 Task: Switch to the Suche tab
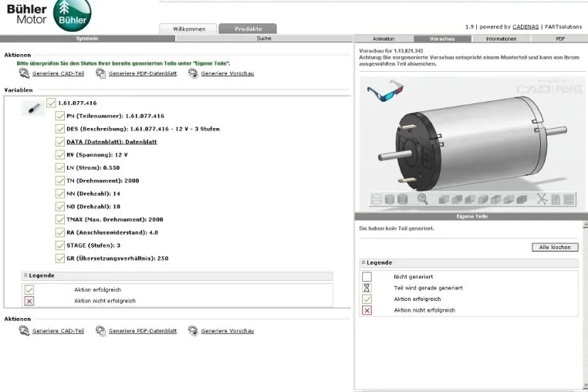coord(264,39)
